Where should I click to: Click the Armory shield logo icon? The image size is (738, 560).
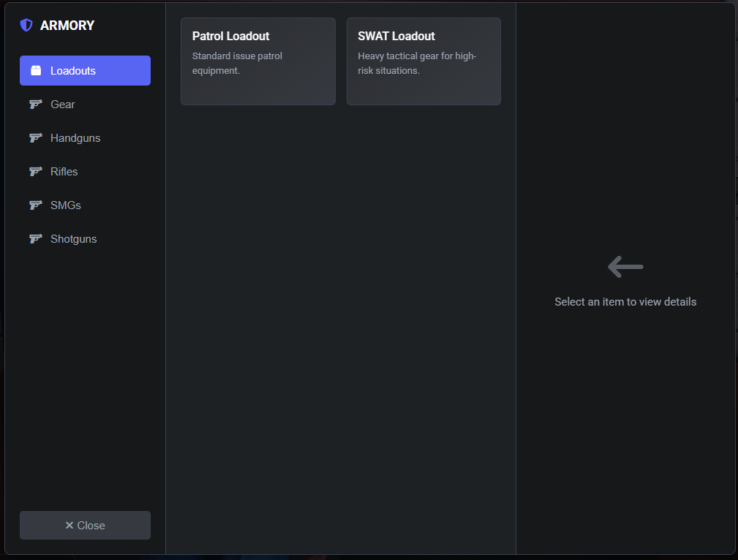(x=26, y=25)
